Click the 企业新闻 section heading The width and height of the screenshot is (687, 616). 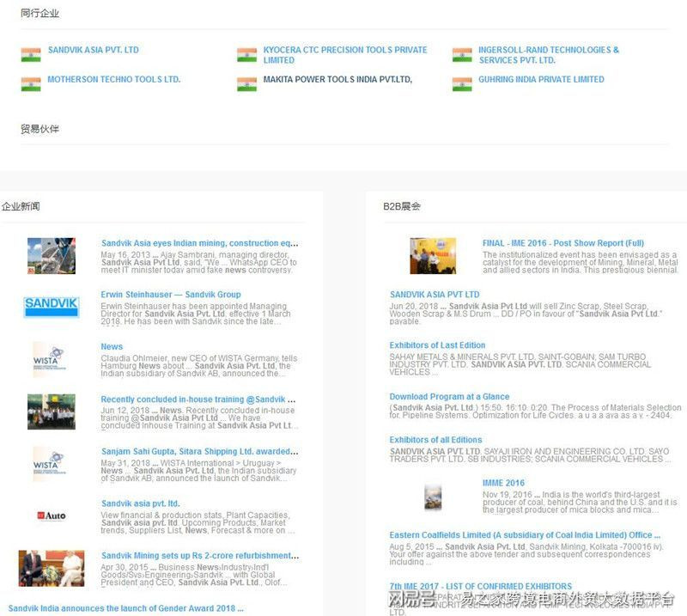click(20, 206)
